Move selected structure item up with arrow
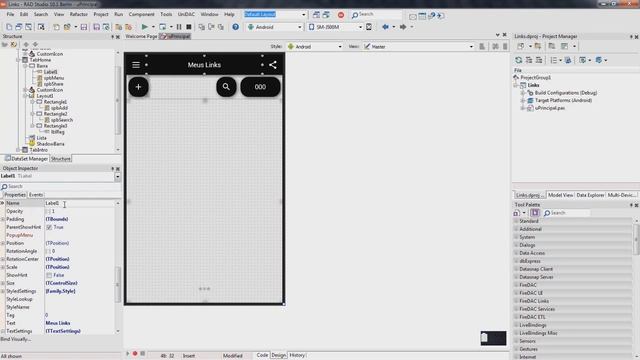 (26, 44)
